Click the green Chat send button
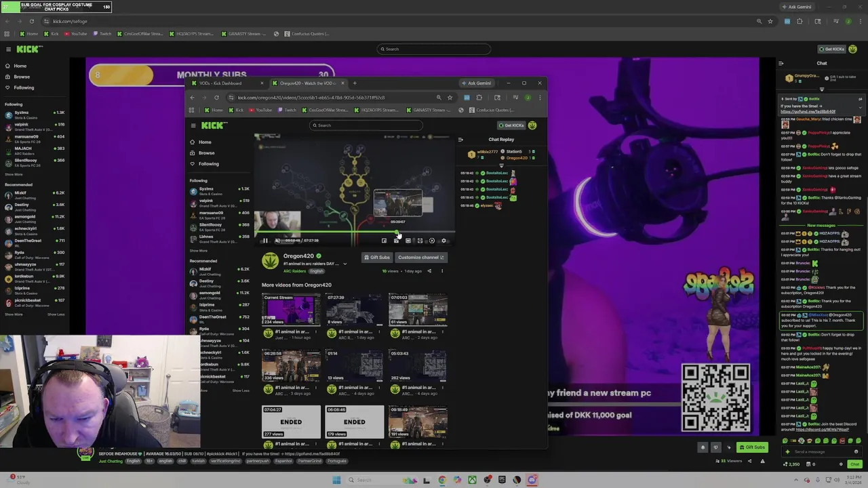Image resolution: width=868 pixels, height=488 pixels. (x=854, y=464)
